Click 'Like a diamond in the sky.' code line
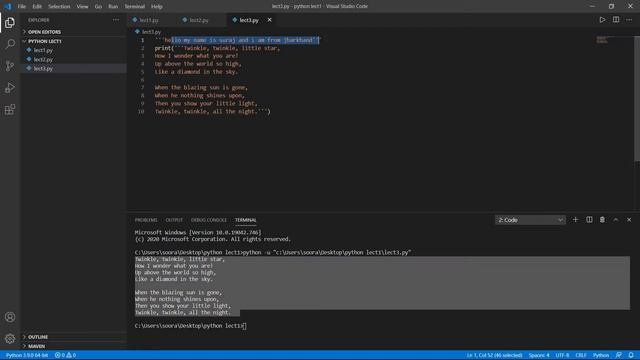 point(196,72)
